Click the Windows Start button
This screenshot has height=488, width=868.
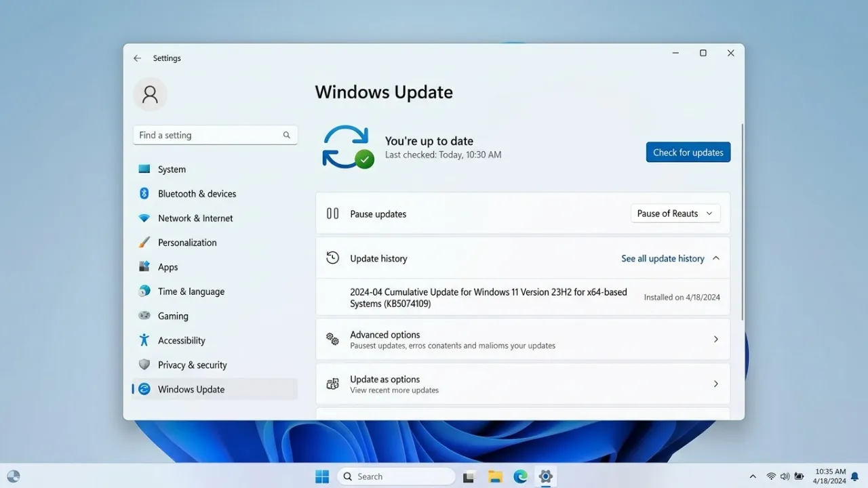coord(322,476)
